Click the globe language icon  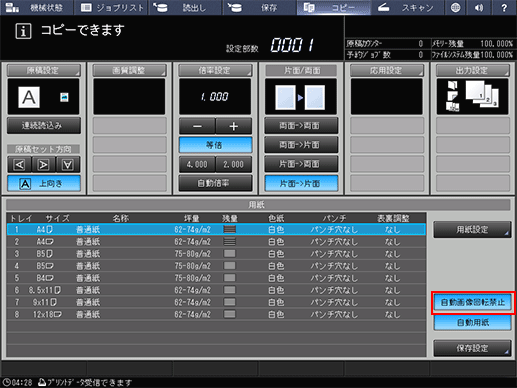tap(455, 7)
